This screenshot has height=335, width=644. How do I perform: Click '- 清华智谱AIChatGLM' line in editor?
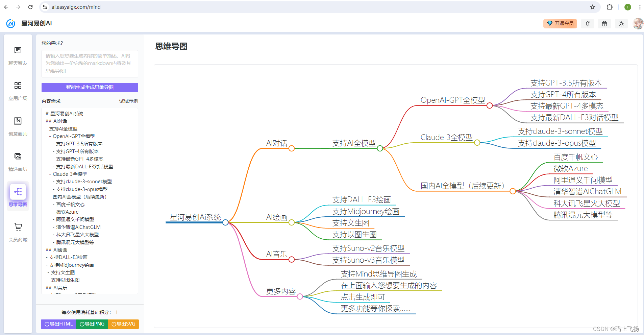(x=76, y=227)
